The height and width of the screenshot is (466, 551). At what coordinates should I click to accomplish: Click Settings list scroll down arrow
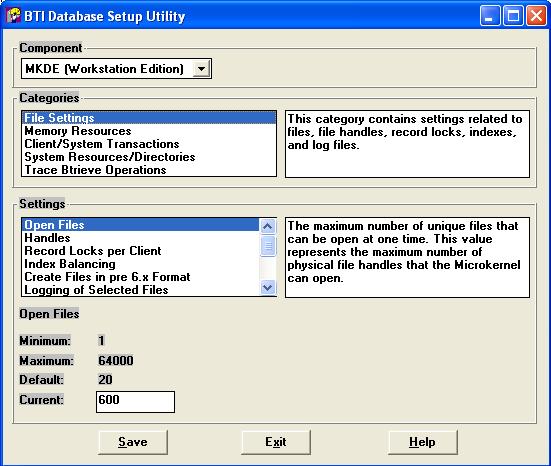tap(268, 288)
